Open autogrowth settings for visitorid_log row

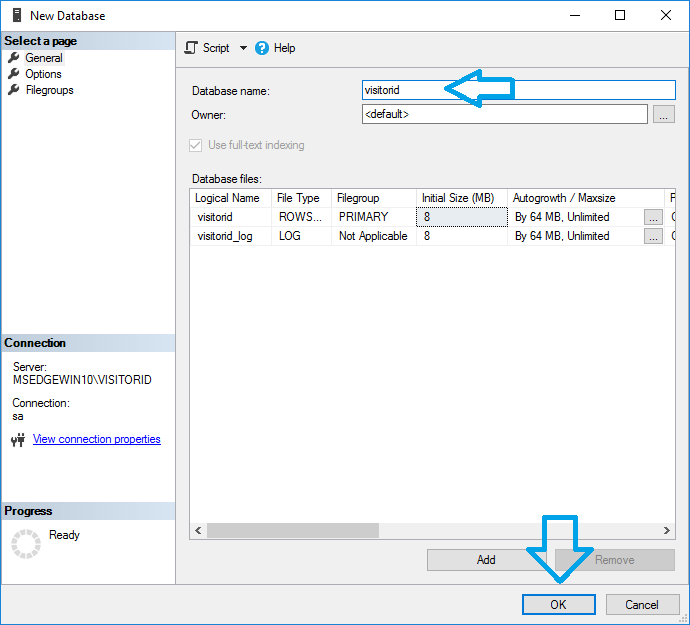[x=653, y=236]
